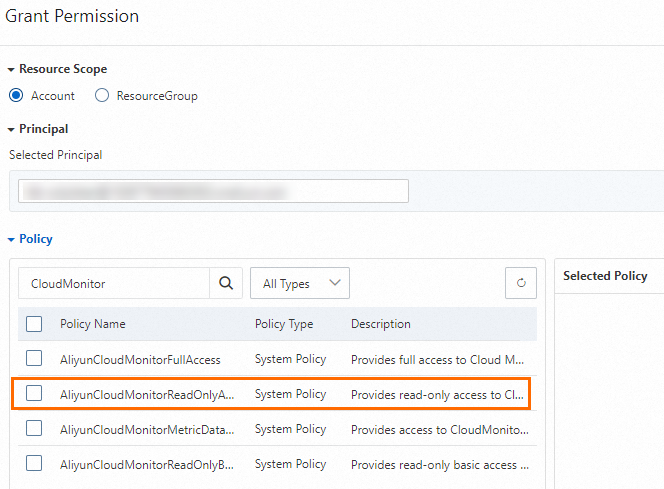Click AliyunCloudMonitorReadOnlyA... policy name
Screen dimensions: 664x489
click(147, 395)
